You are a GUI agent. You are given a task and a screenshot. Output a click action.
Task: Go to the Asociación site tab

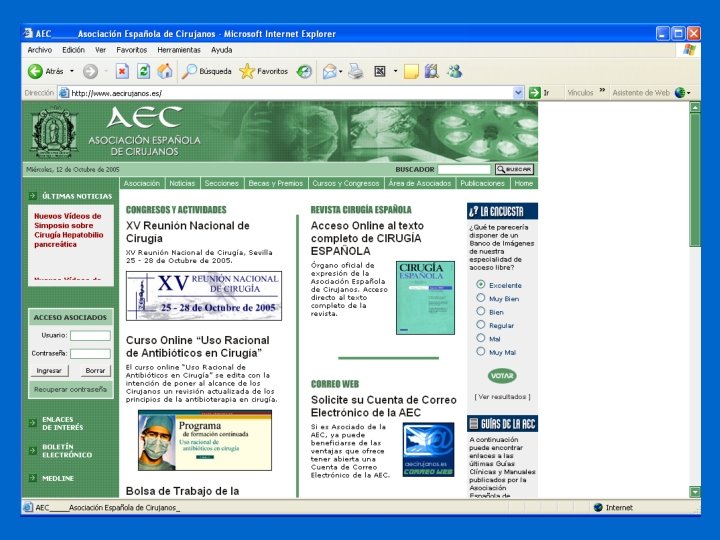tap(141, 183)
